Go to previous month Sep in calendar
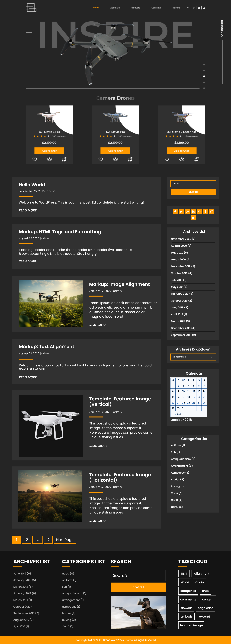 (x=178, y=414)
